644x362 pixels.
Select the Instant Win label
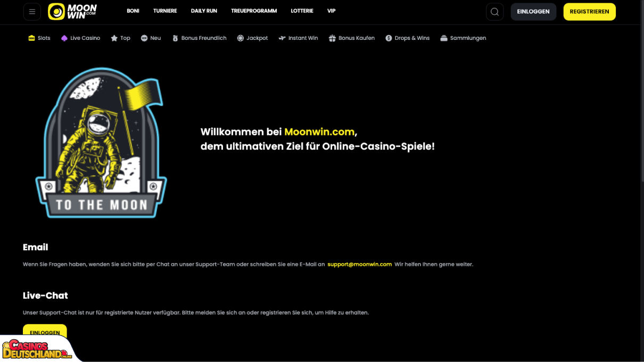point(303,38)
